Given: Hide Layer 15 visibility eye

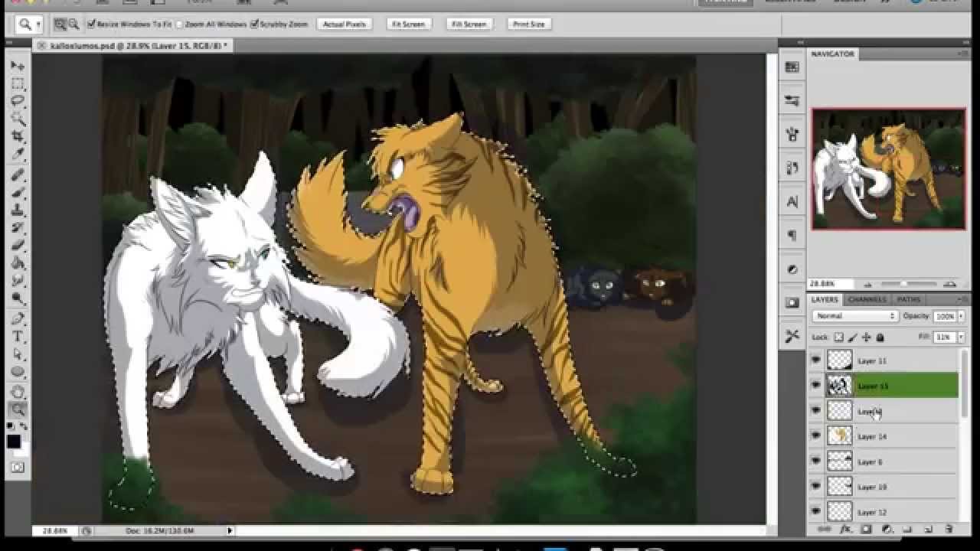Looking at the screenshot, I should point(816,386).
